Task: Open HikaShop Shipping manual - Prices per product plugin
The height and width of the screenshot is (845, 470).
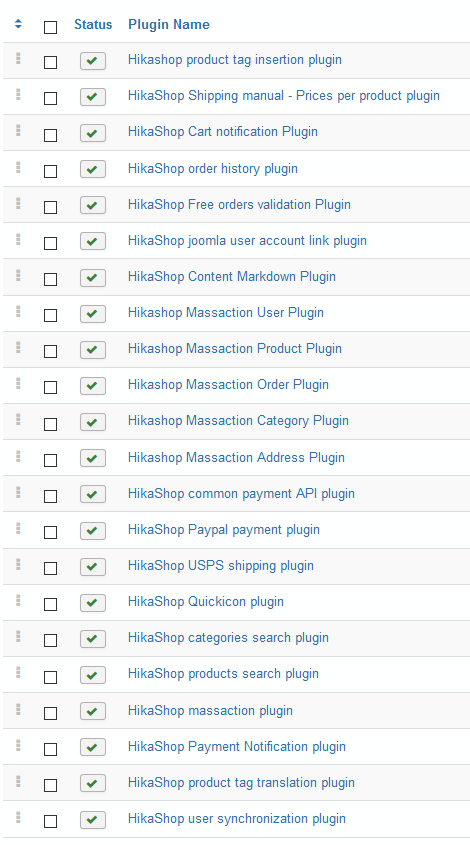Action: click(x=284, y=96)
